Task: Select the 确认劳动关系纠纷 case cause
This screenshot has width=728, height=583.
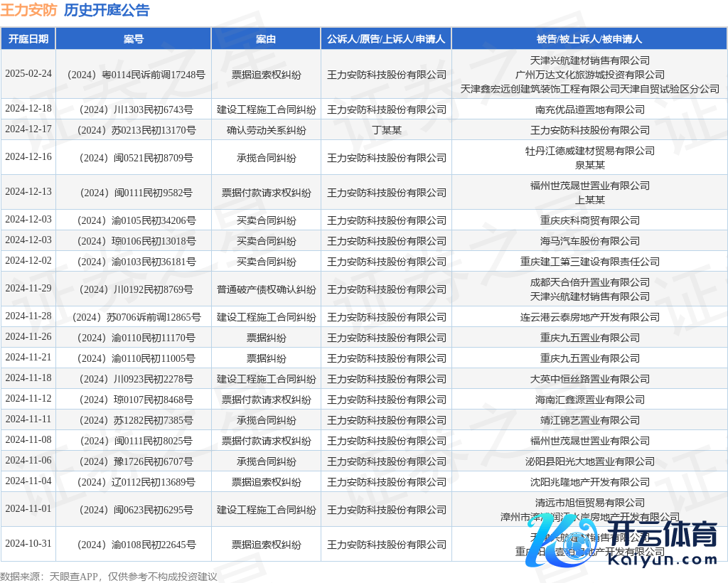Action: pos(266,130)
